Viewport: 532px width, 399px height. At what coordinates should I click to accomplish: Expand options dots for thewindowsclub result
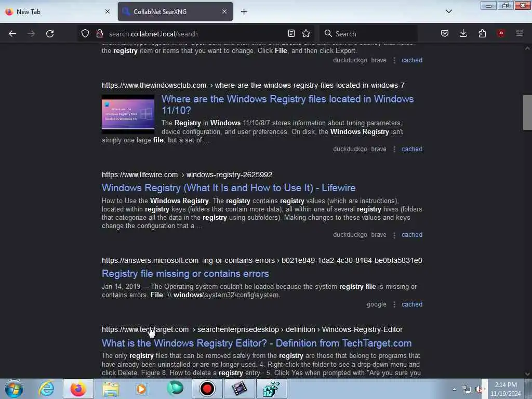394,149
